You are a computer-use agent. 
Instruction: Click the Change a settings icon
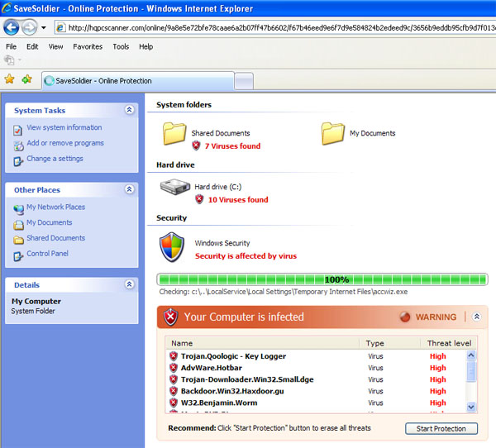coord(18,161)
